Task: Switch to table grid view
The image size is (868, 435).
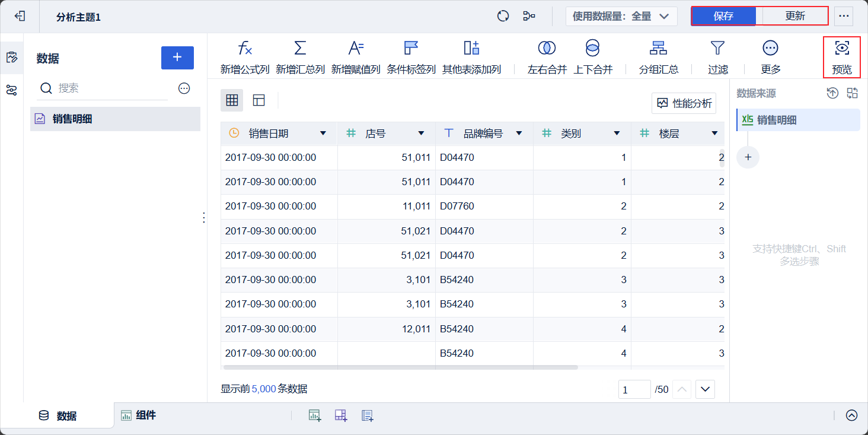Action: tap(232, 100)
